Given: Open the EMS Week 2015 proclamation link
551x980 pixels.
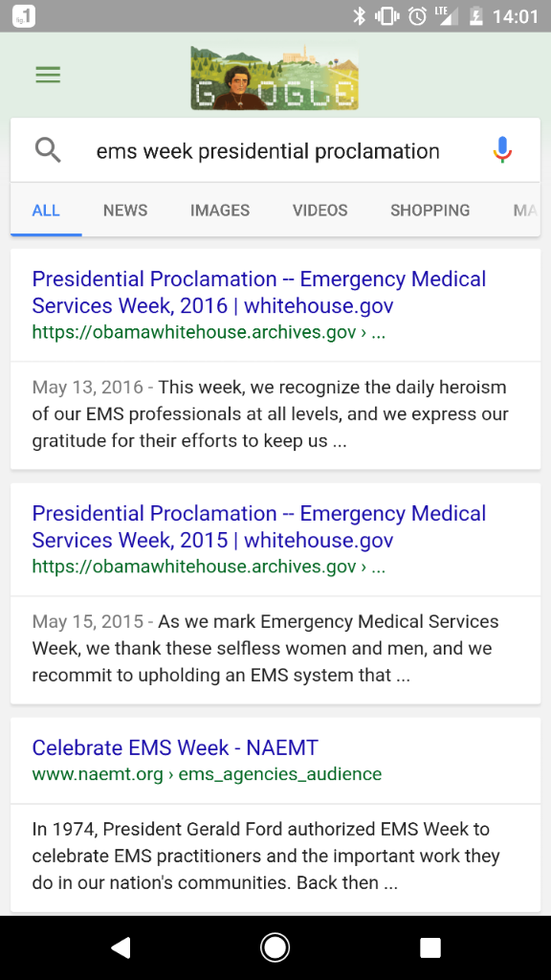Looking at the screenshot, I should click(x=258, y=526).
